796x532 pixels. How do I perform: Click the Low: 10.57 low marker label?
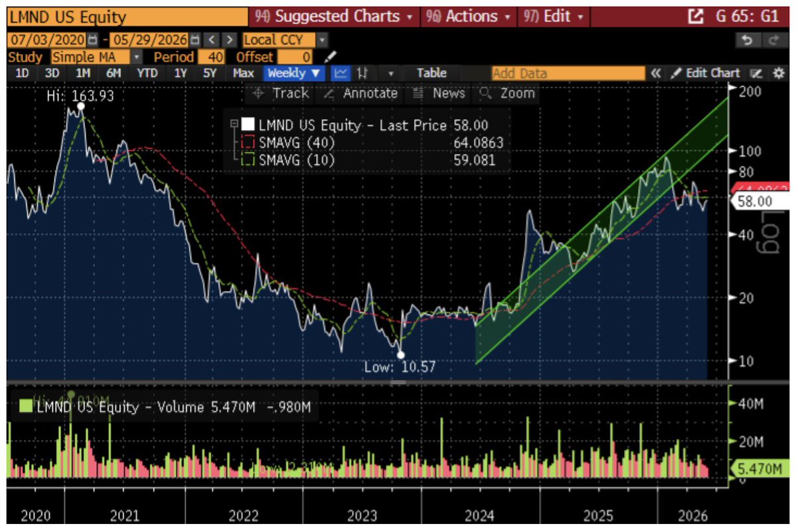tap(400, 366)
